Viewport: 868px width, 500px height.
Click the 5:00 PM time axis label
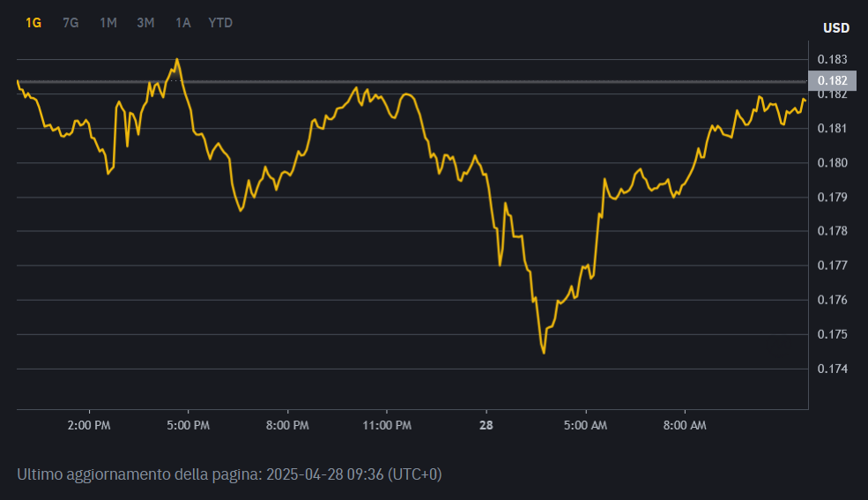[189, 425]
